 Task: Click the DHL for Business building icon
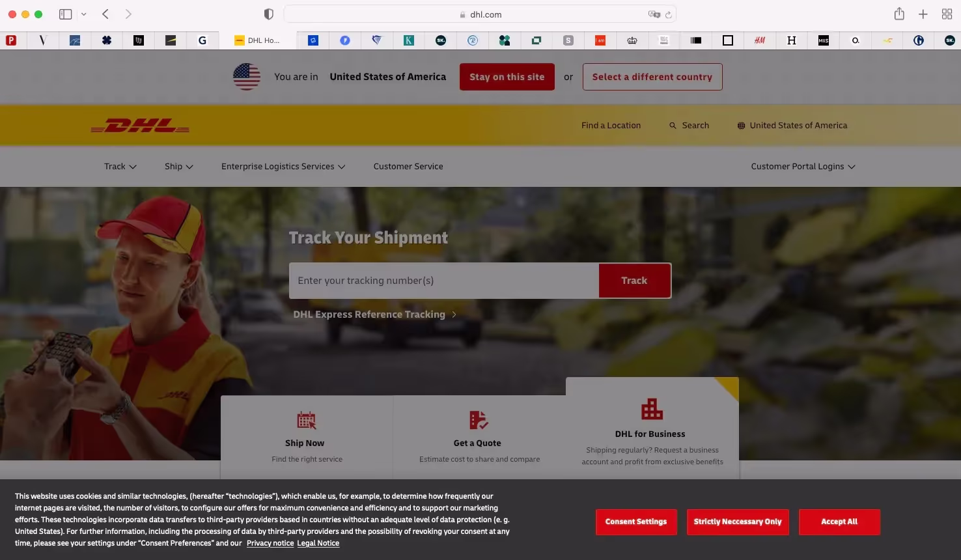652,410
